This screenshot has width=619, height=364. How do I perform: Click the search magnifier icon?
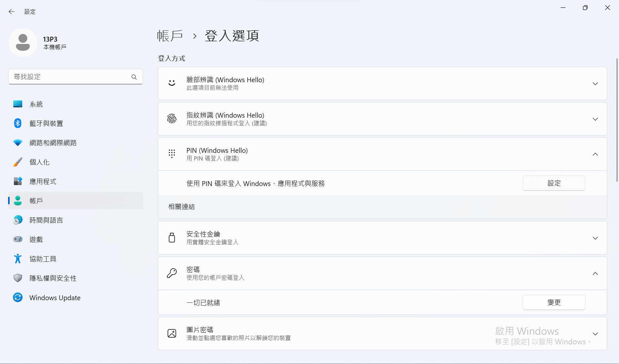coord(134,77)
